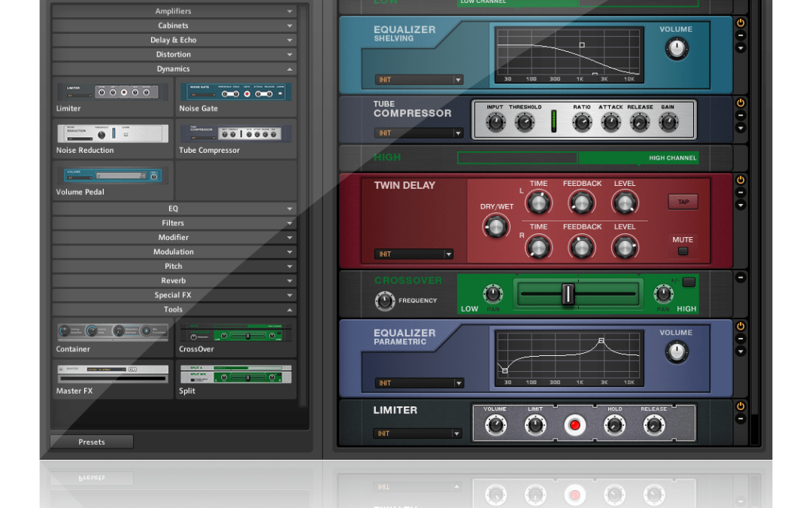The width and height of the screenshot is (812, 508).
Task: Expand the Reverb category
Action: (174, 281)
